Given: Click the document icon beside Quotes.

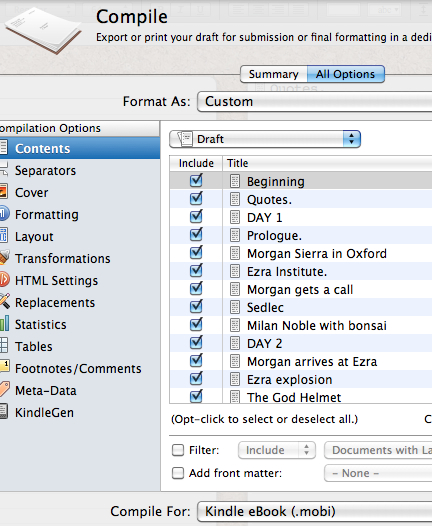Looking at the screenshot, I should tap(235, 199).
